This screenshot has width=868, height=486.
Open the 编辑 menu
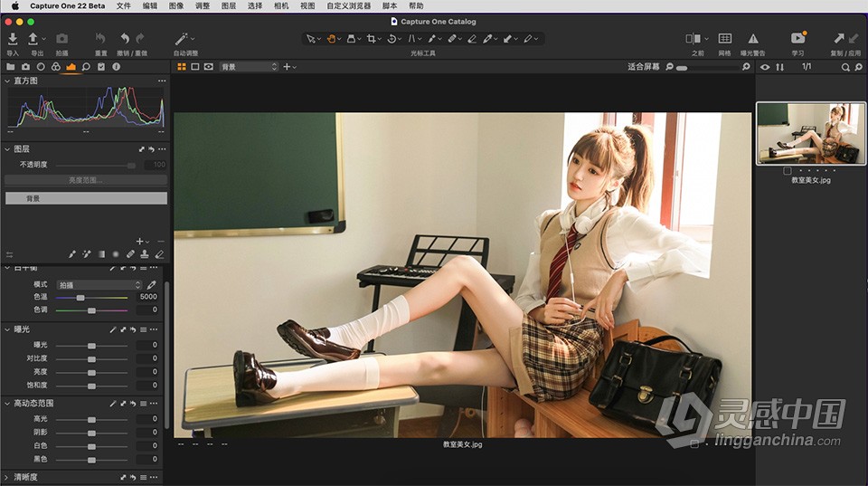pyautogui.click(x=149, y=5)
